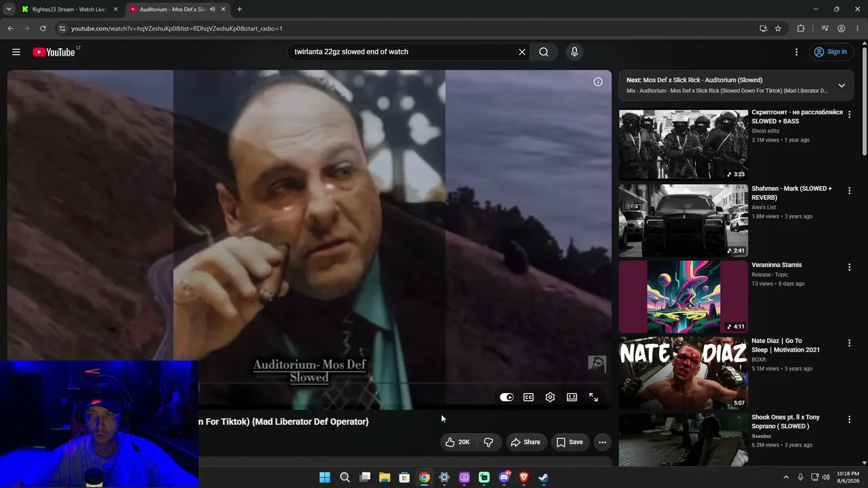Close the flightas23 Stream tab
The image size is (868, 488).
(x=115, y=9)
